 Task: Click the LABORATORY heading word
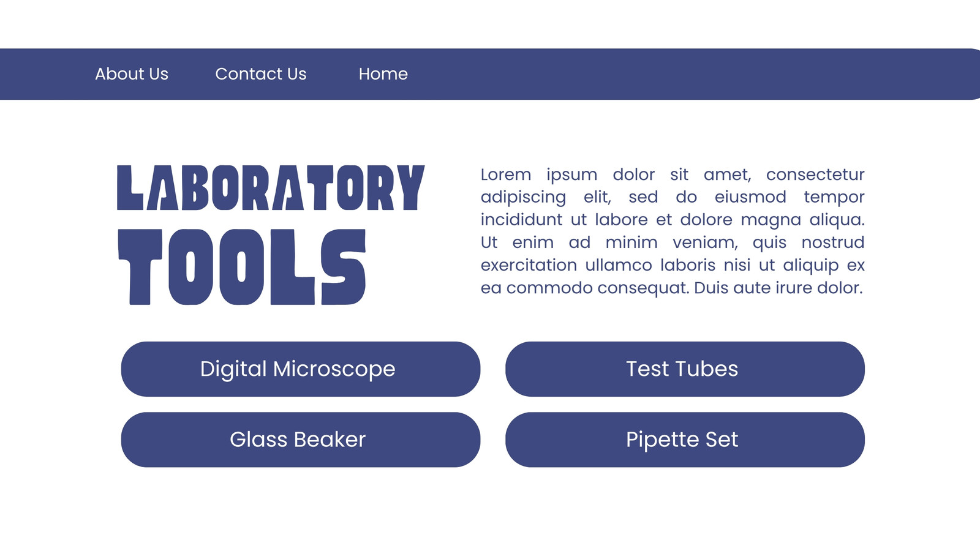[x=271, y=187]
